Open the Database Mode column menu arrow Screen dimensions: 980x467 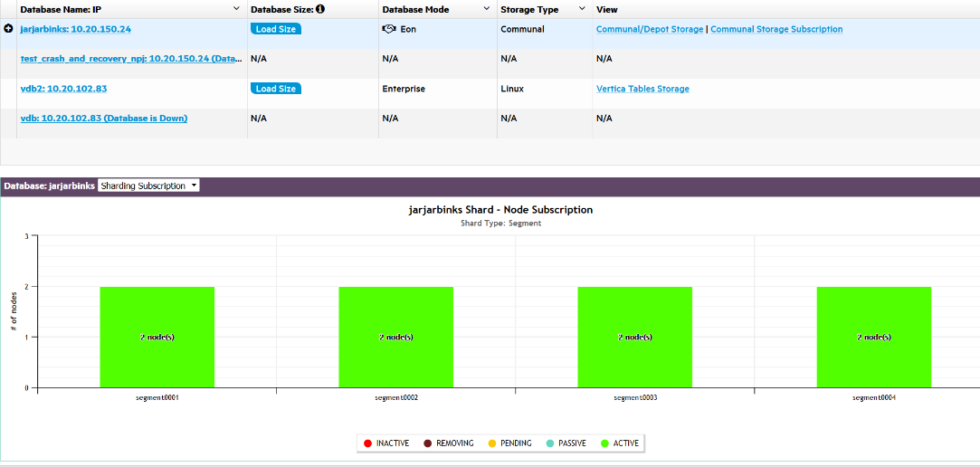(487, 9)
